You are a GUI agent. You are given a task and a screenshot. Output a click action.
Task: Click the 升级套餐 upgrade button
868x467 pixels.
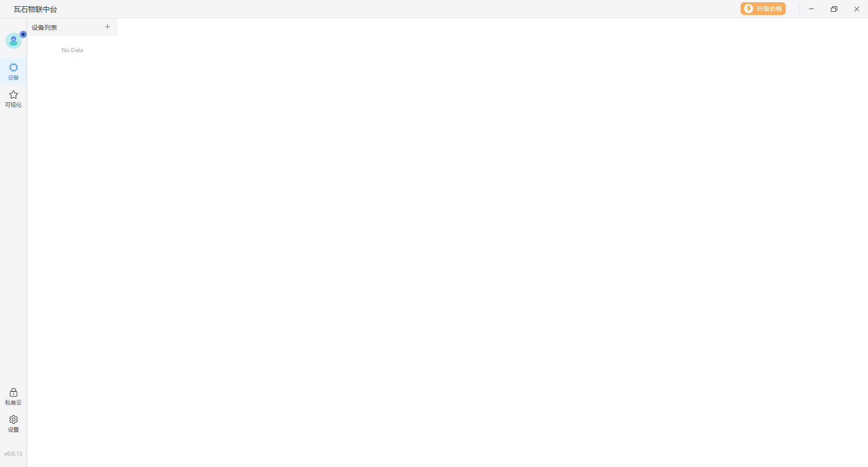click(763, 9)
